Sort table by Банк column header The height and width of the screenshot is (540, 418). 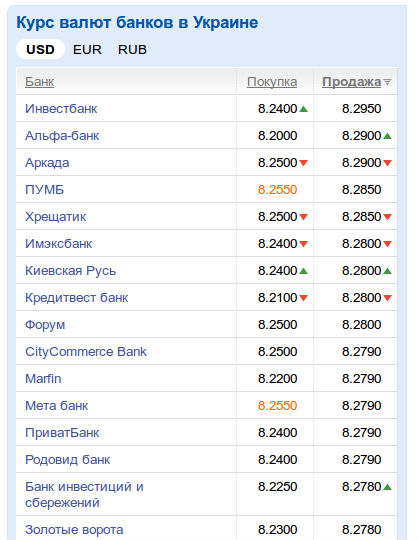pos(40,82)
